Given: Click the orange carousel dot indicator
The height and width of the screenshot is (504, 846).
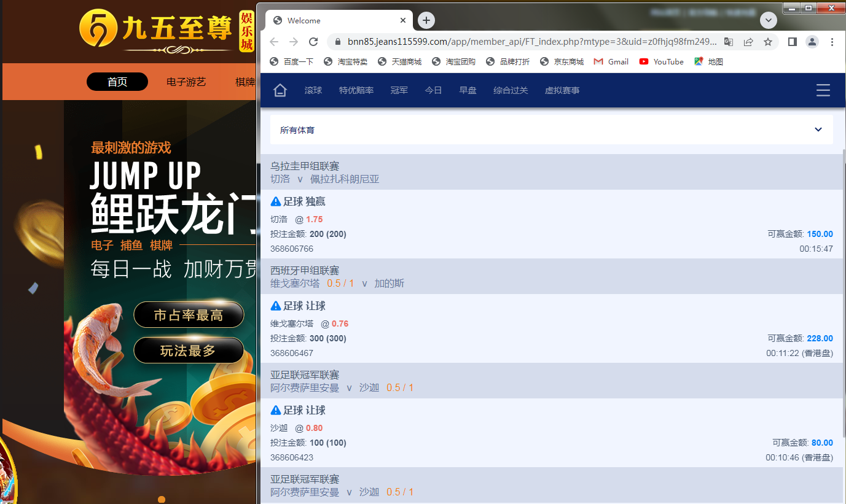Looking at the screenshot, I should (162, 500).
